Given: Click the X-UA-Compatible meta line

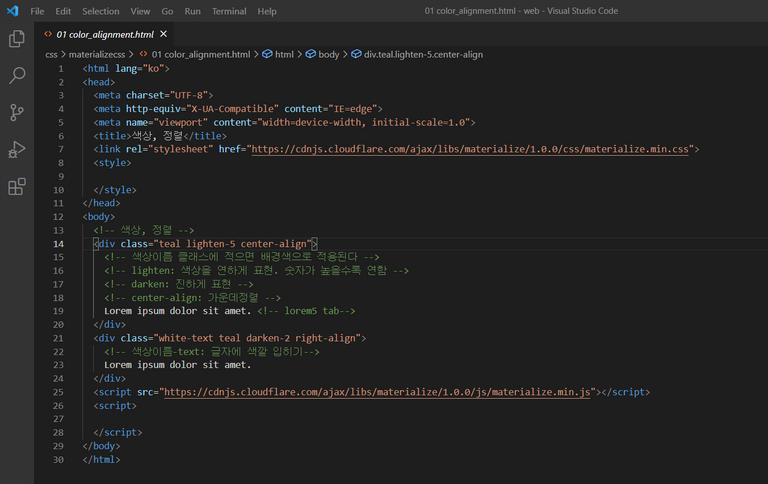Looking at the screenshot, I should click(238, 109).
